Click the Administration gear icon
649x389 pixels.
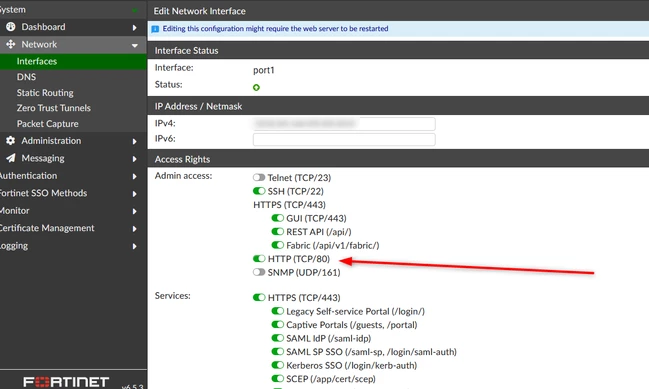(11, 141)
